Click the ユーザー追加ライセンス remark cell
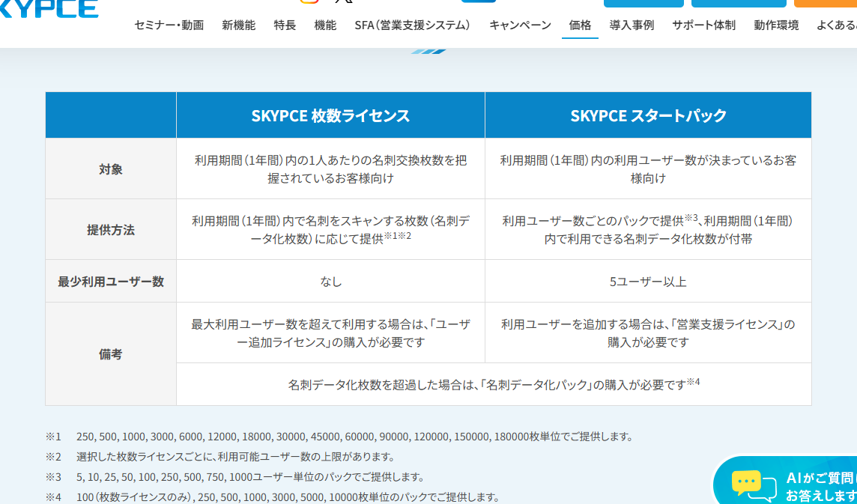 coord(330,333)
